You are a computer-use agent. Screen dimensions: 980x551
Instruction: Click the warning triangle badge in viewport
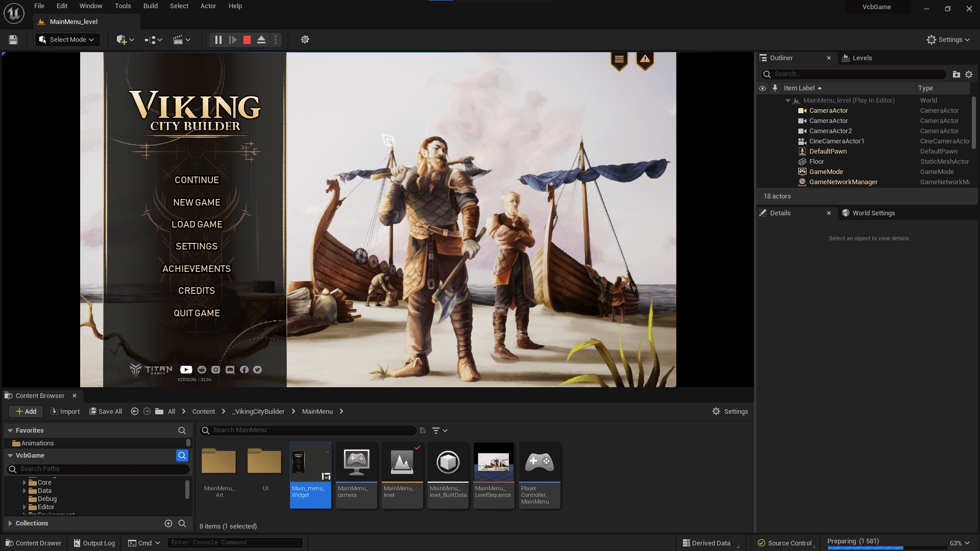645,61
